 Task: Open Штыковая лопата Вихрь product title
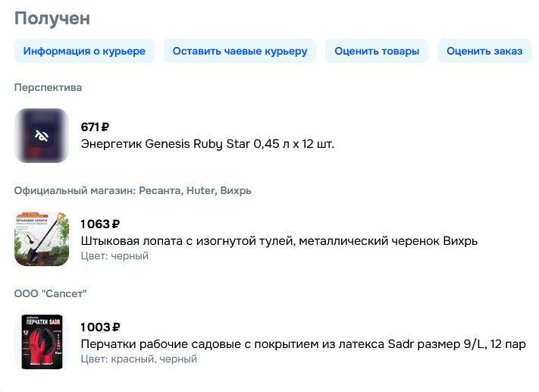[x=279, y=240]
